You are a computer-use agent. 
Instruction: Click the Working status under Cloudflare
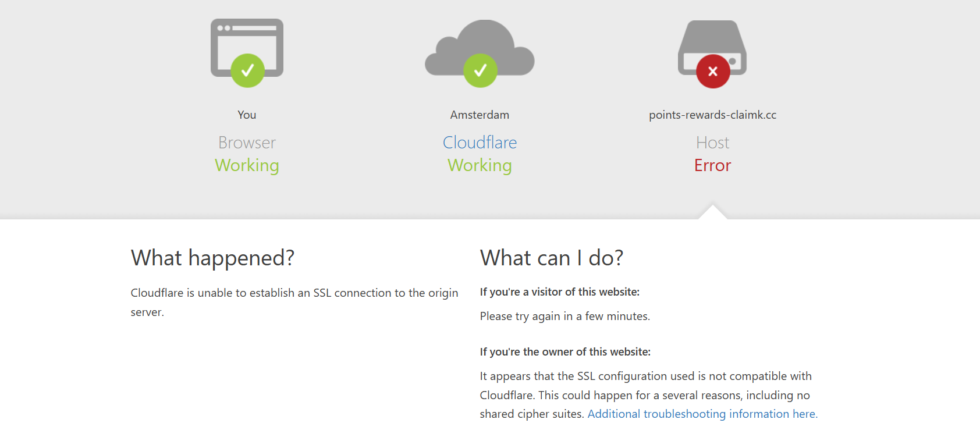[x=480, y=165]
